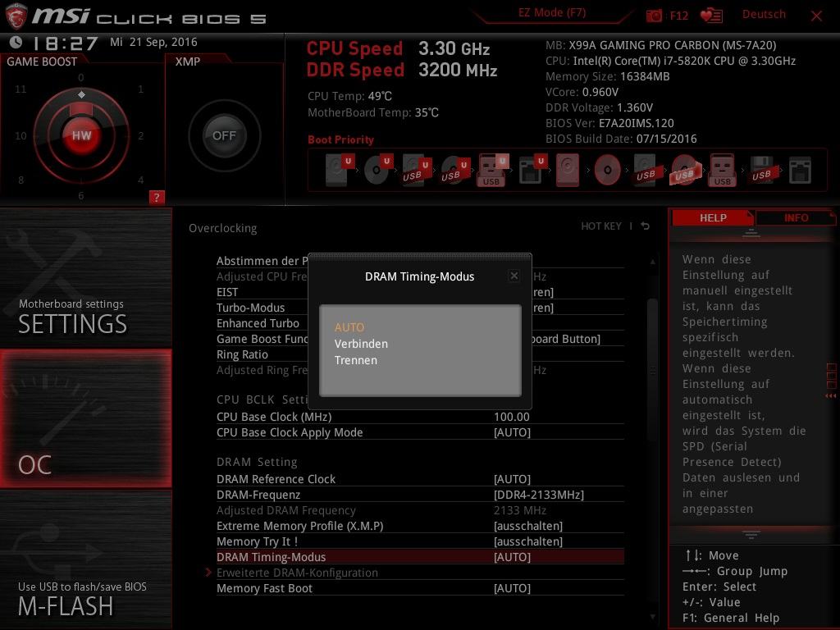Open DRAM Reference Clock [AUTO] value
Screen dimensions: 840x630
coord(512,479)
